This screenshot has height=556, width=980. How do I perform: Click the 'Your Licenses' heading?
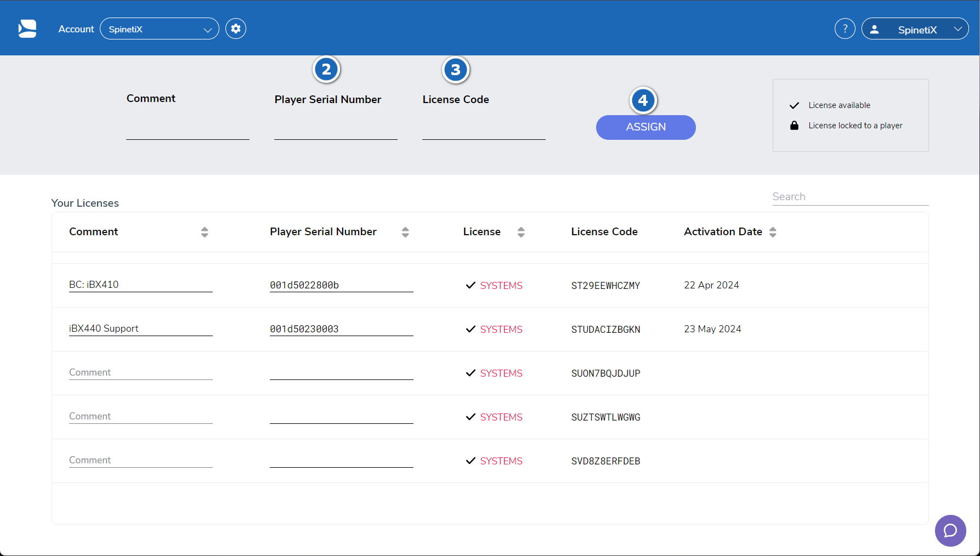pyautogui.click(x=85, y=203)
